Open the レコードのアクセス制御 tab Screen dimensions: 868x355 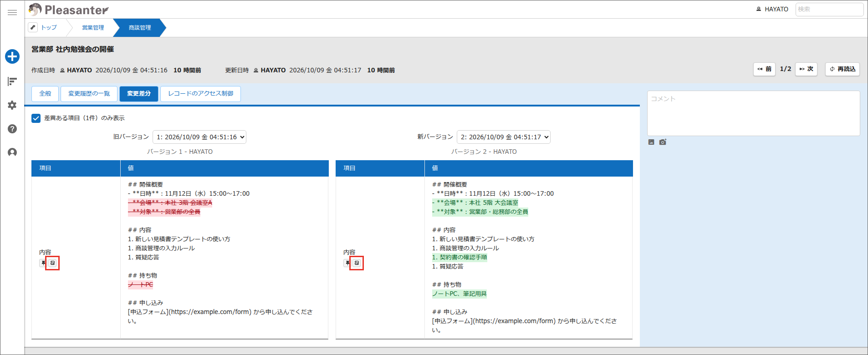click(x=201, y=94)
